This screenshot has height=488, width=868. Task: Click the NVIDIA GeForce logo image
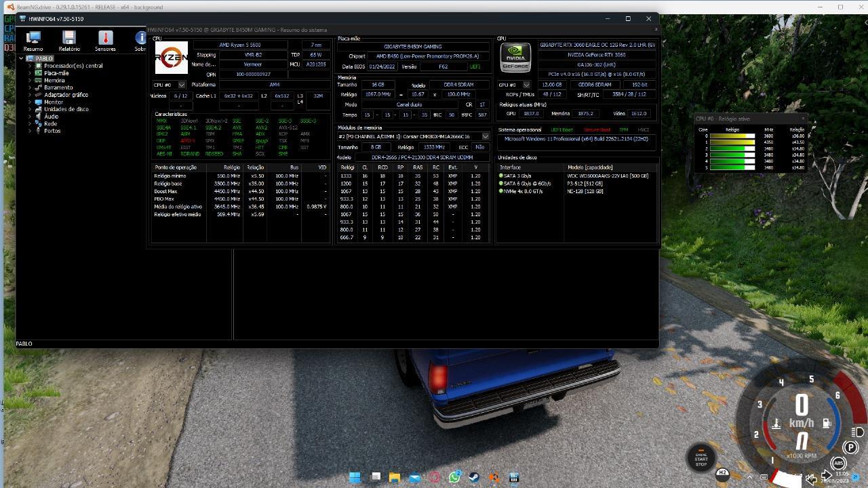tap(515, 58)
